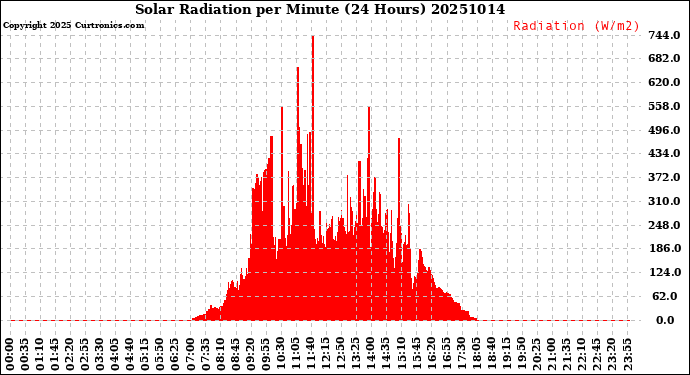
Task: Click the 12:50 time axis label
Action: [x=341, y=354]
